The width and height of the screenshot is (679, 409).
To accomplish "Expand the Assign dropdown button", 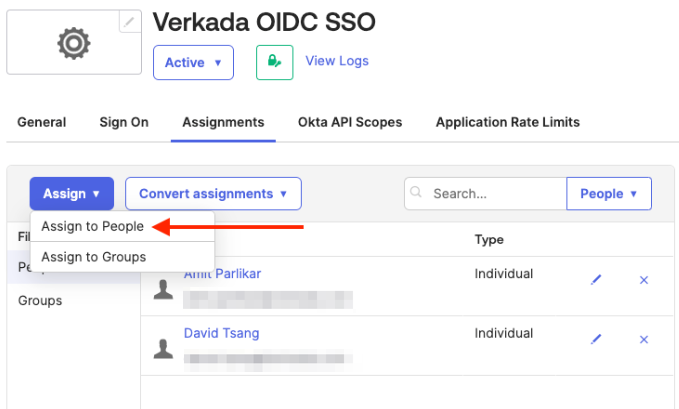I will [x=71, y=193].
